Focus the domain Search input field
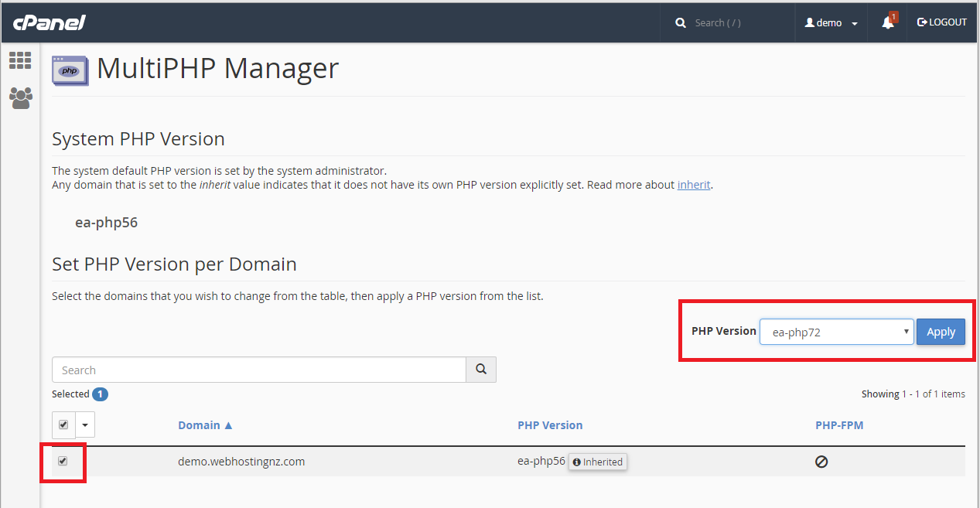The image size is (980, 508). [x=258, y=370]
